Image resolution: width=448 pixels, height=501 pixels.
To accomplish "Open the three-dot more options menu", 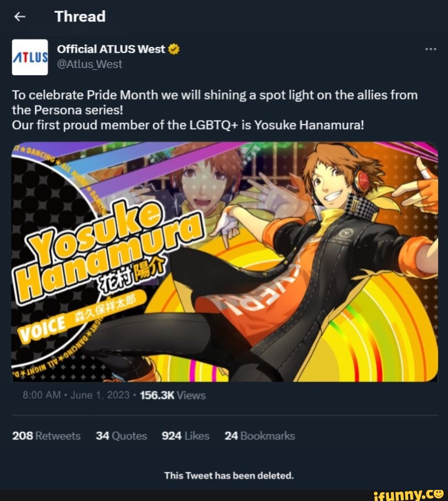I will [x=431, y=49].
